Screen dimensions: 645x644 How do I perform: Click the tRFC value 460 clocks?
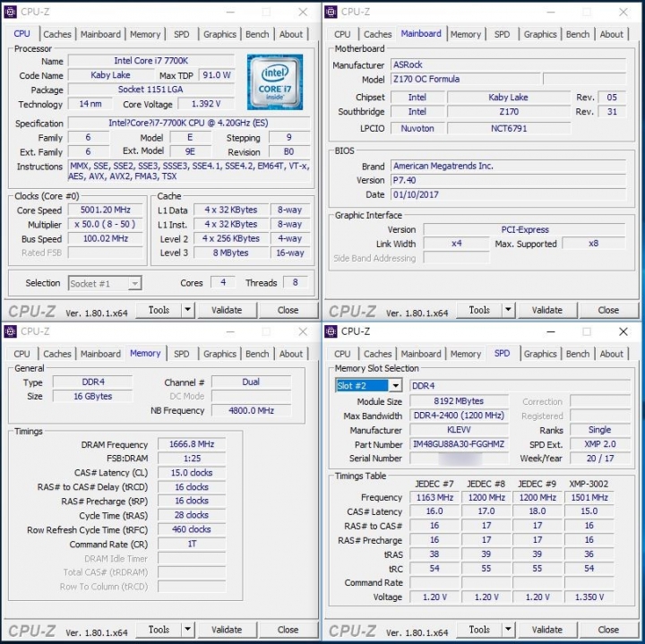(x=192, y=529)
